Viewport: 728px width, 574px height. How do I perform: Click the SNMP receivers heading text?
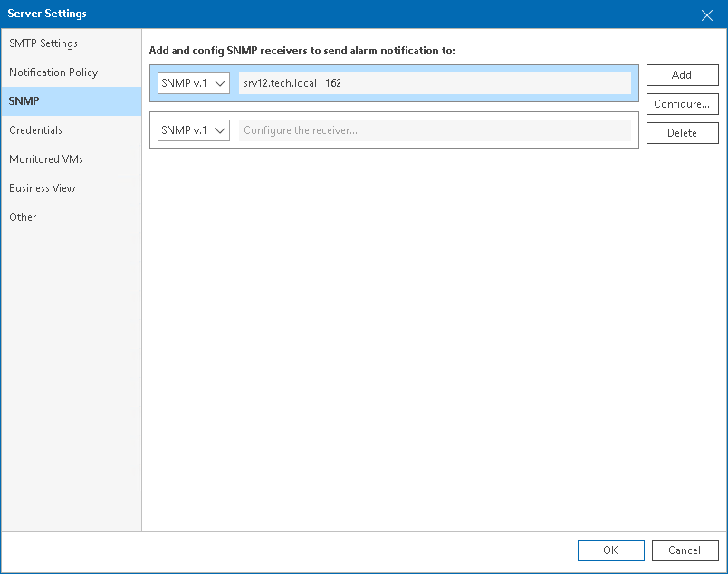tap(302, 51)
